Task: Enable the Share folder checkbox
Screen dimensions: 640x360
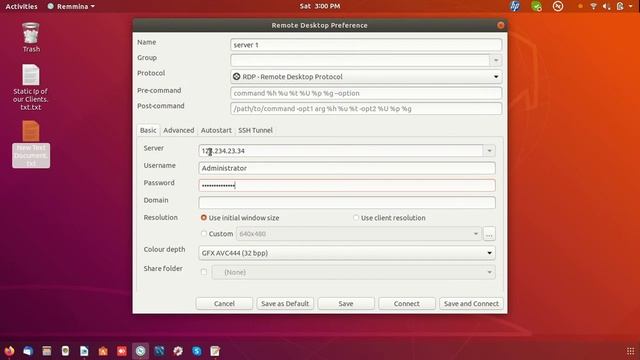Action: (204, 272)
